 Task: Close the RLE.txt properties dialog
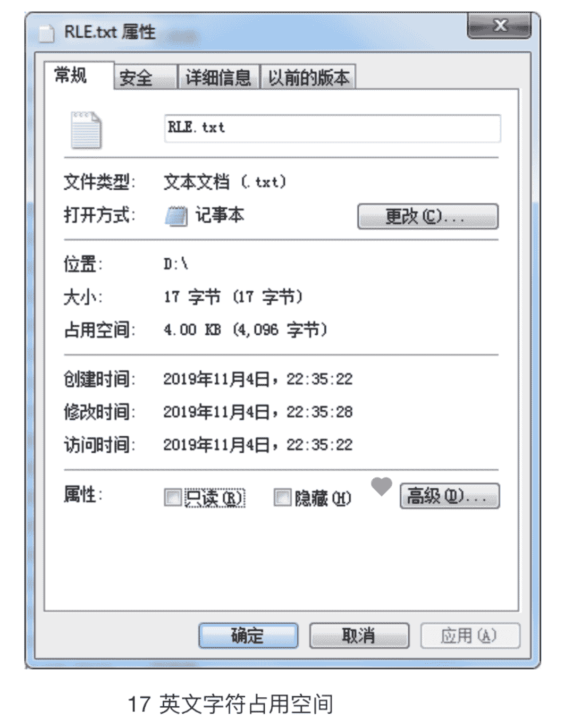499,26
